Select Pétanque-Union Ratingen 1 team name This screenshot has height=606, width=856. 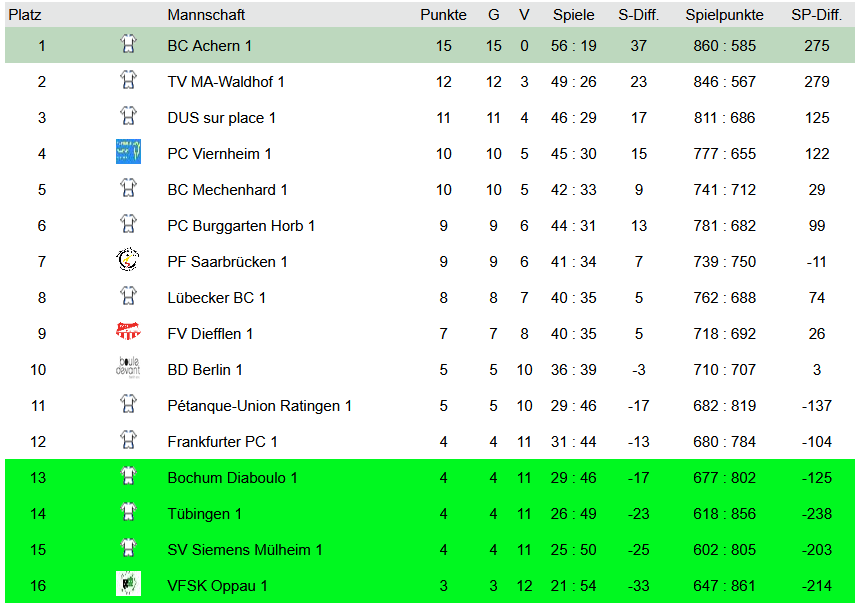[259, 406]
